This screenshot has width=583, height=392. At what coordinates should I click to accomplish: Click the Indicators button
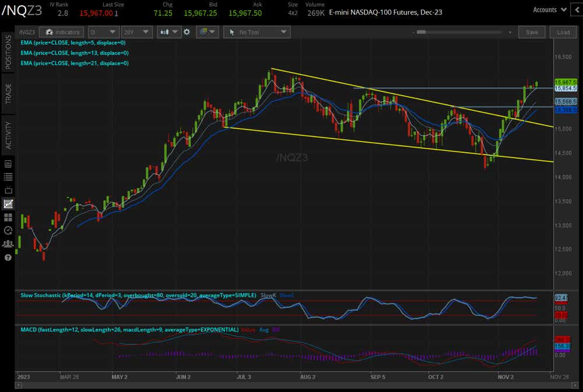point(61,32)
